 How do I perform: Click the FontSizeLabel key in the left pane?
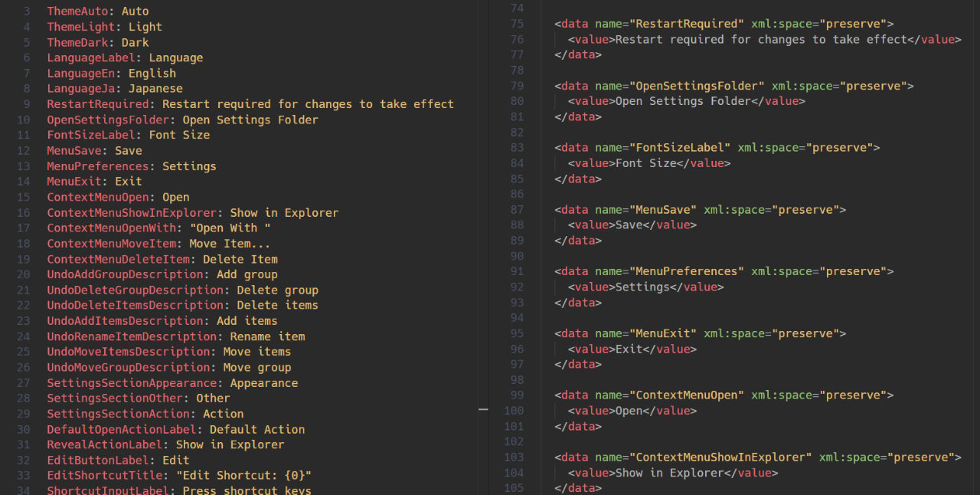click(91, 135)
